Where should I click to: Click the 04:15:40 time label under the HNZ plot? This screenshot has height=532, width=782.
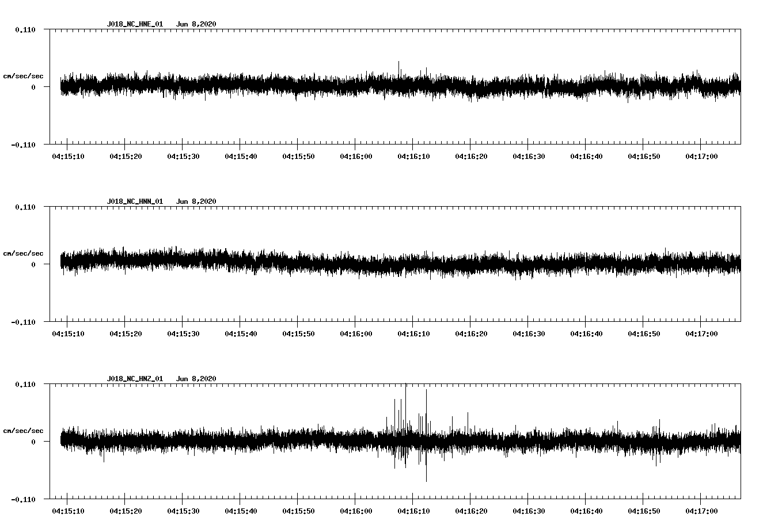pyautogui.click(x=241, y=511)
